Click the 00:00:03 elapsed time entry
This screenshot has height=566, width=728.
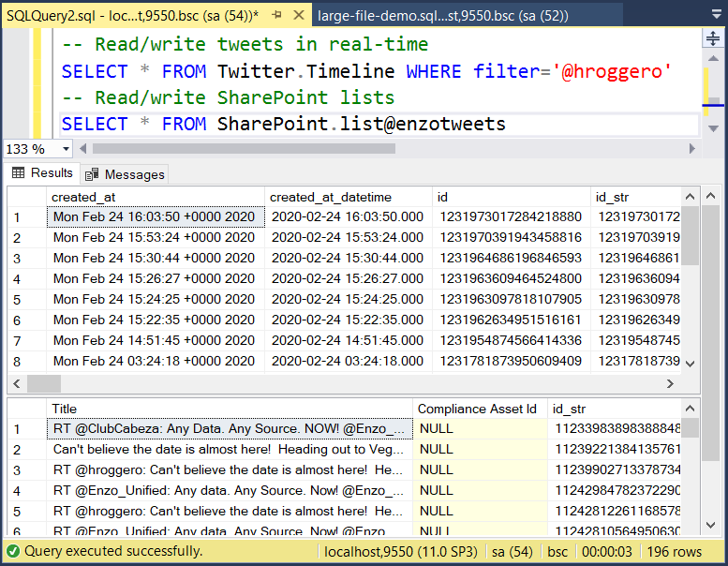click(x=607, y=552)
